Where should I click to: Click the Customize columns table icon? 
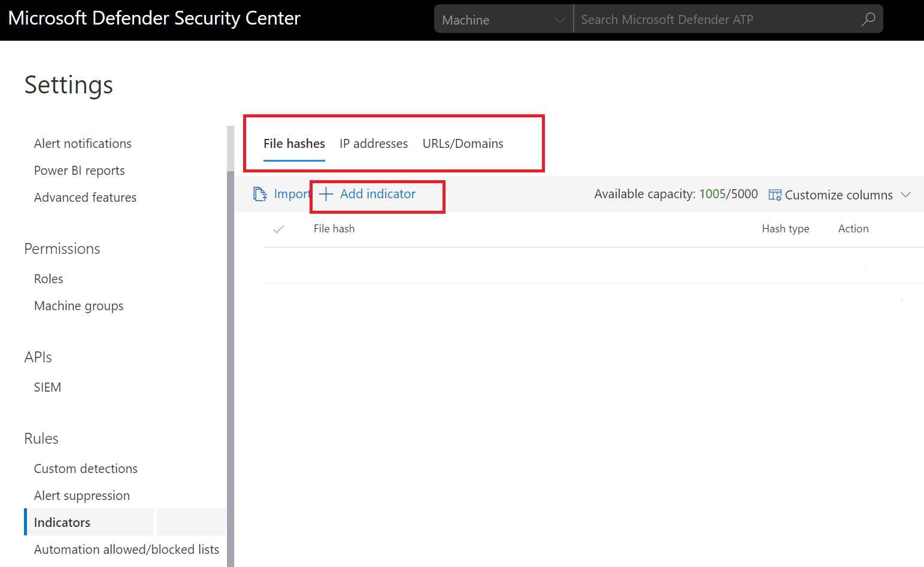coord(775,195)
